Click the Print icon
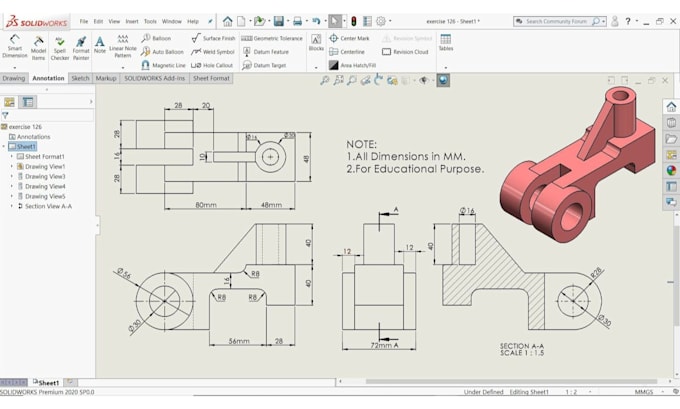 (x=298, y=21)
